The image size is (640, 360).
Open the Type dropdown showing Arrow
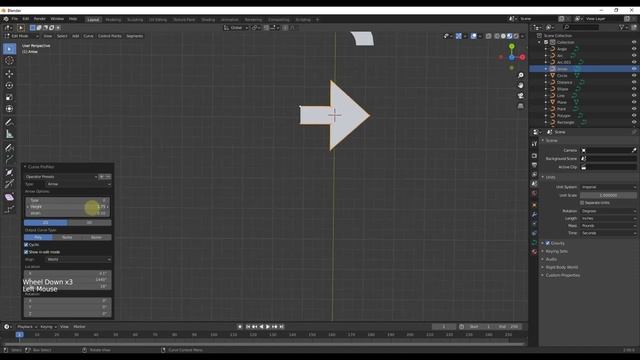click(x=78, y=184)
